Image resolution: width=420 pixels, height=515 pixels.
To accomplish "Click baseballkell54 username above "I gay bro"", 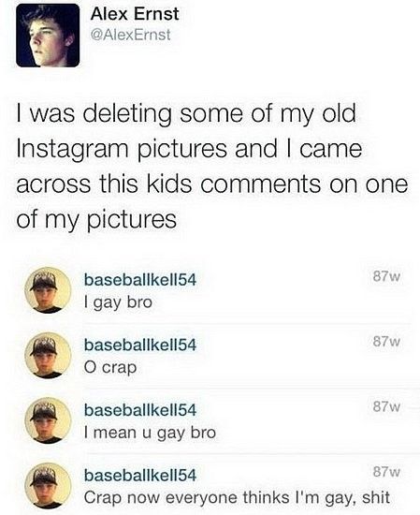I will coord(140,280).
